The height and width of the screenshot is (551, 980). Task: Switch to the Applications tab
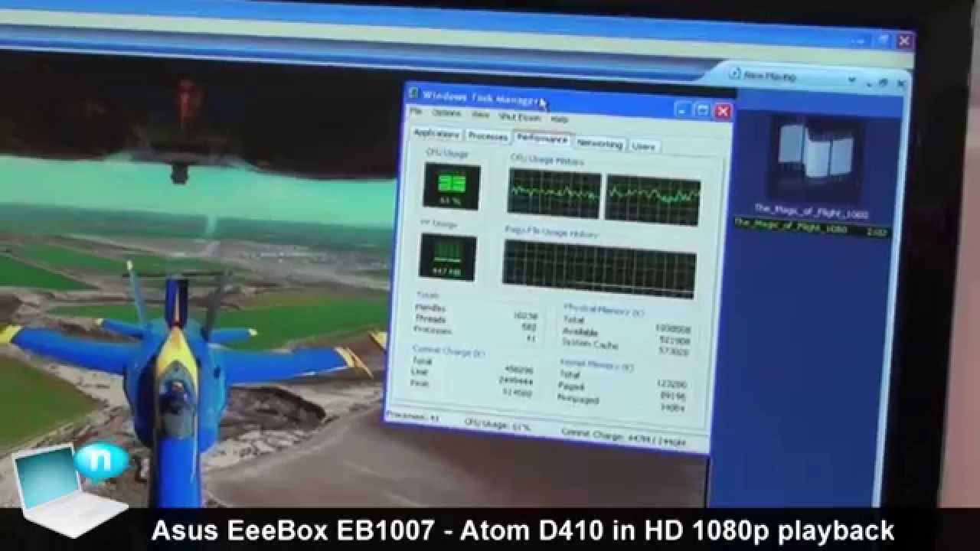coord(436,134)
